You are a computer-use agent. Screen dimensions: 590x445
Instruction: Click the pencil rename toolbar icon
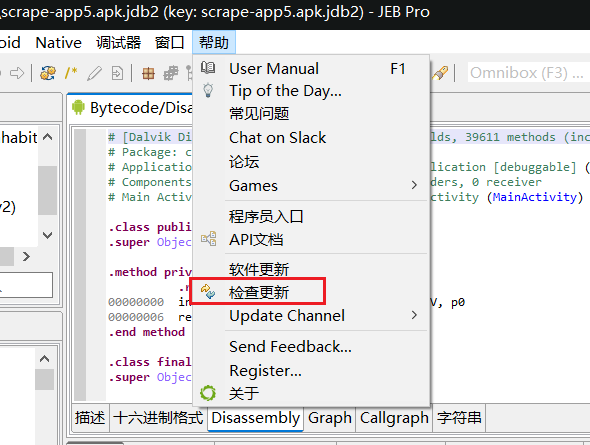coord(94,73)
